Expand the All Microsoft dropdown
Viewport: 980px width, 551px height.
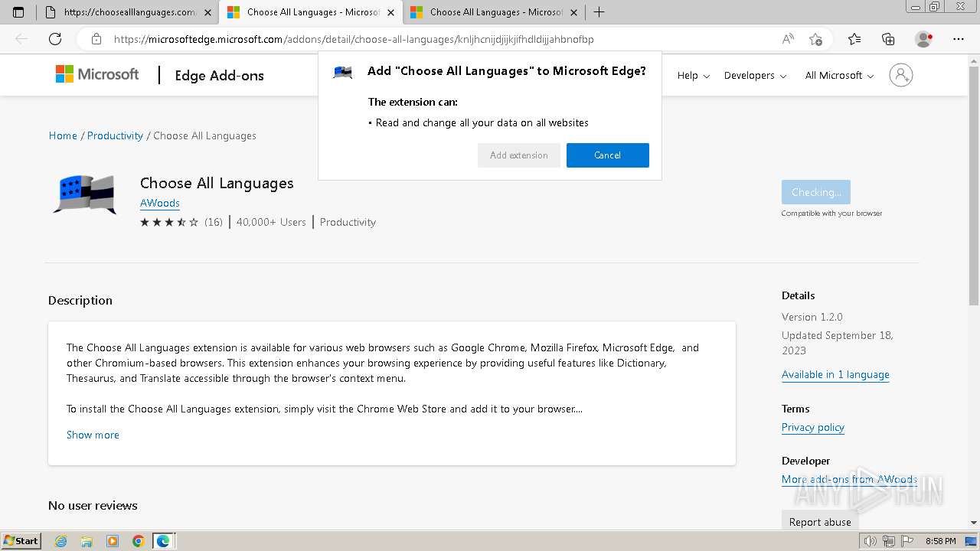coord(839,75)
